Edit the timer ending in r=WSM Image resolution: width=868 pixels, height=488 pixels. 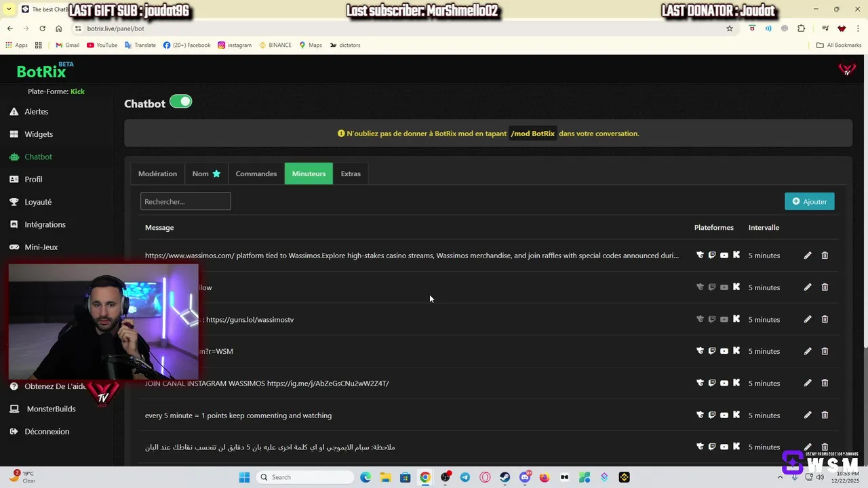point(808,351)
